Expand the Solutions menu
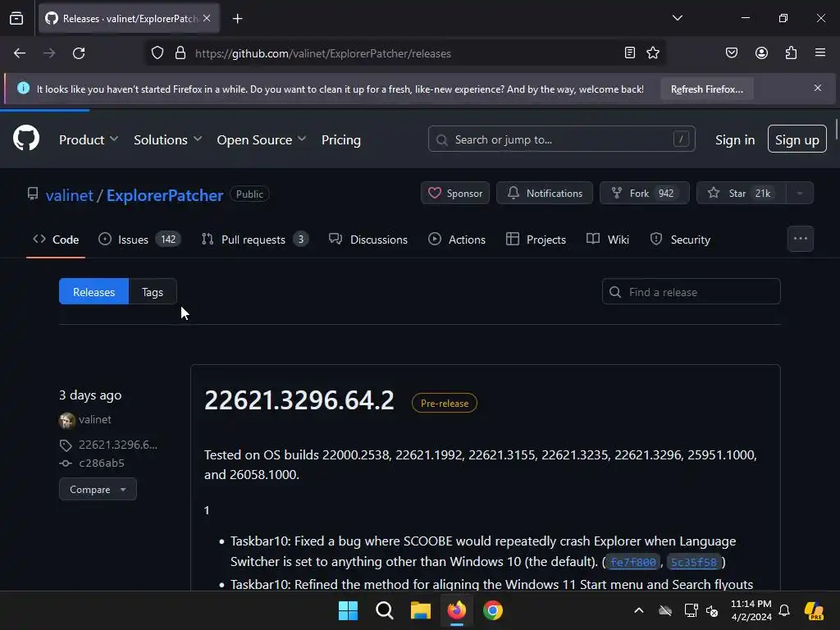The width and height of the screenshot is (840, 630). point(167,139)
